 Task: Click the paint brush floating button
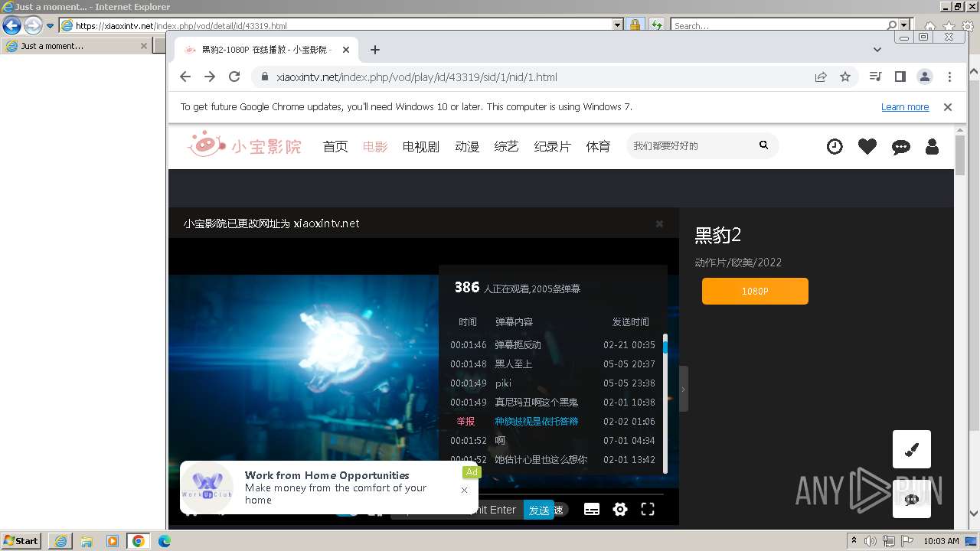click(912, 449)
